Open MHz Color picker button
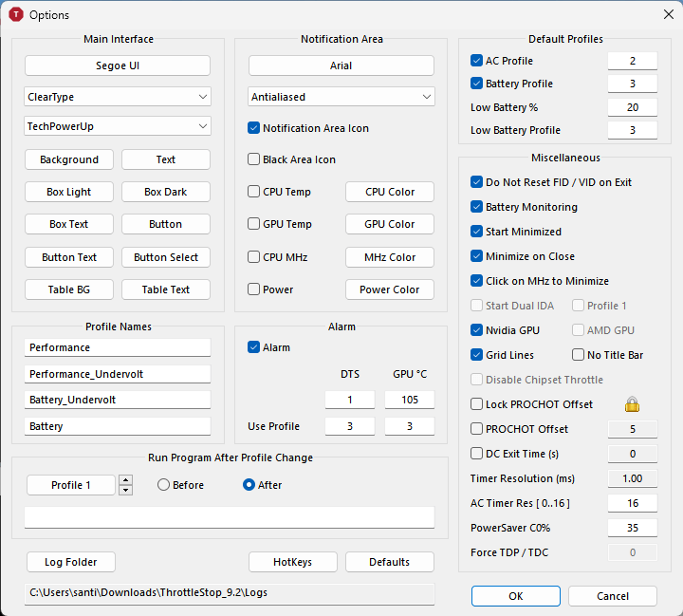The height and width of the screenshot is (616, 683). [390, 257]
